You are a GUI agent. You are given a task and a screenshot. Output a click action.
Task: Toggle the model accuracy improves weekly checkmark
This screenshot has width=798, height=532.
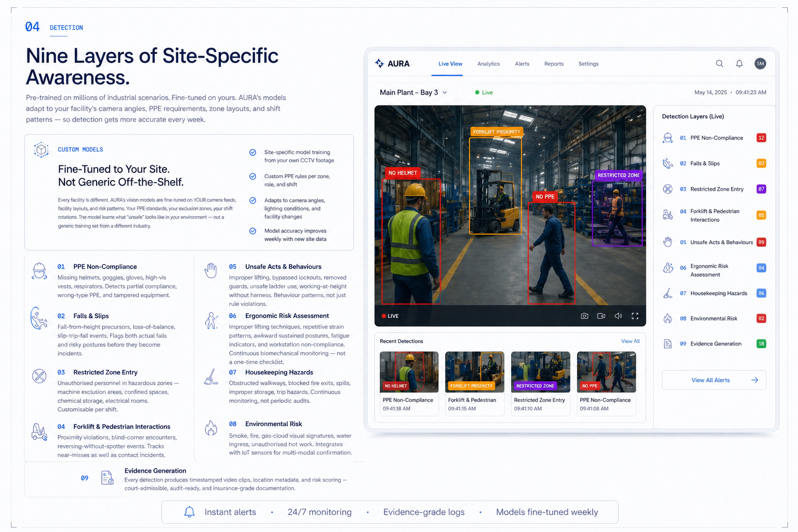(252, 231)
